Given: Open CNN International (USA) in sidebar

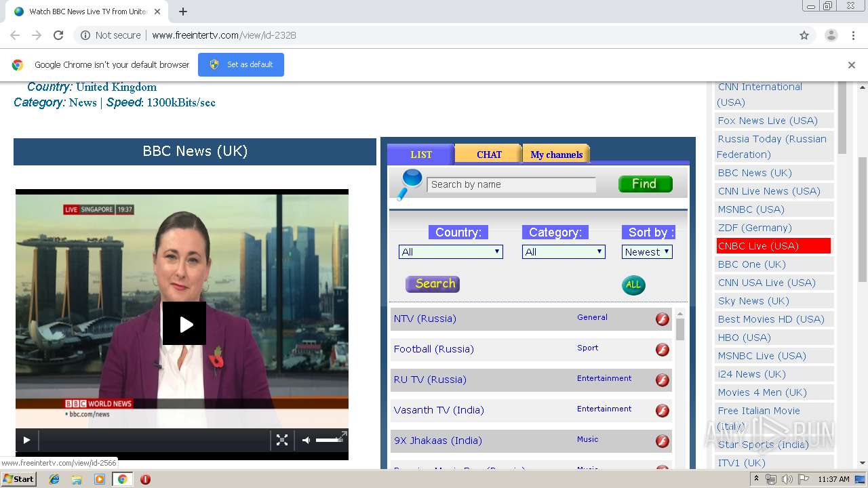Looking at the screenshot, I should 759,95.
